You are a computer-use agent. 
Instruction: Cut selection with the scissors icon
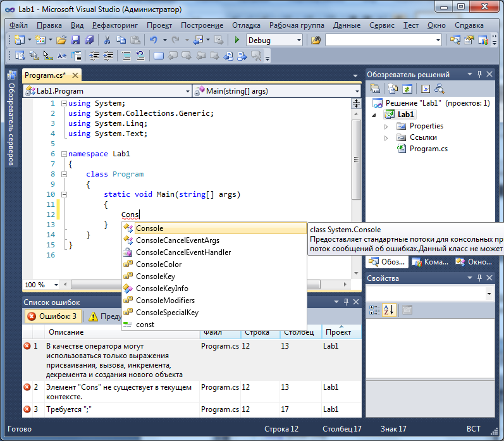coord(107,40)
